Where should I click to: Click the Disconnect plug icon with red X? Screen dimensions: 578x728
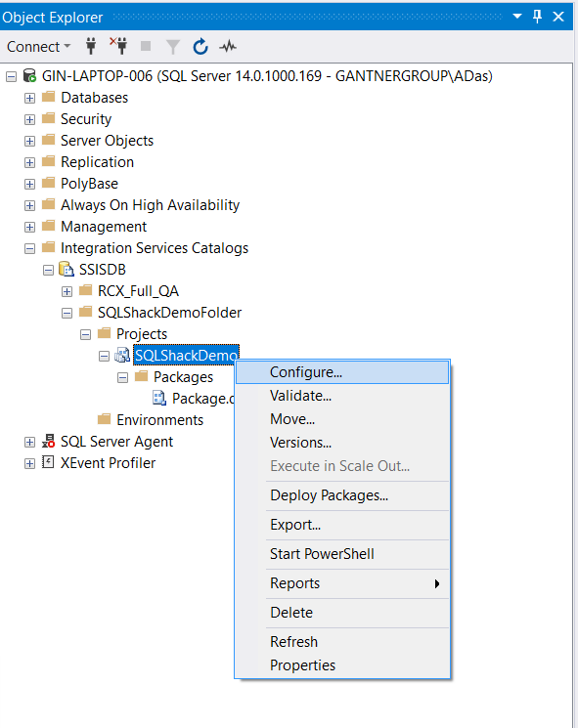coord(118,46)
